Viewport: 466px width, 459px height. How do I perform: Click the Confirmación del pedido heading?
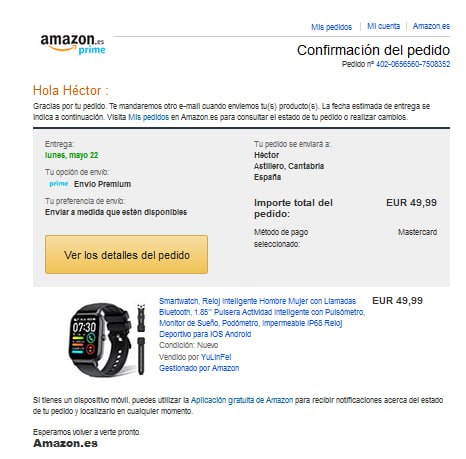[x=373, y=50]
